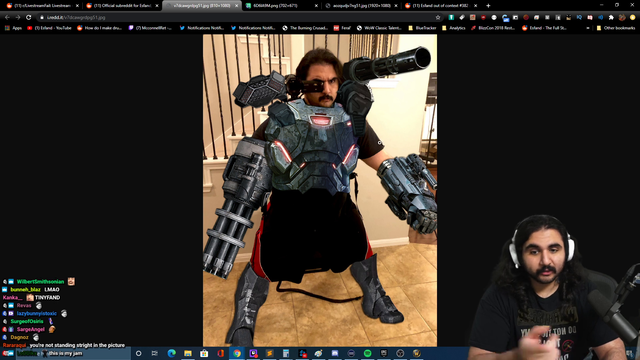
Task: Open the 'How do I make dru...' bookmark
Action: (x=100, y=28)
